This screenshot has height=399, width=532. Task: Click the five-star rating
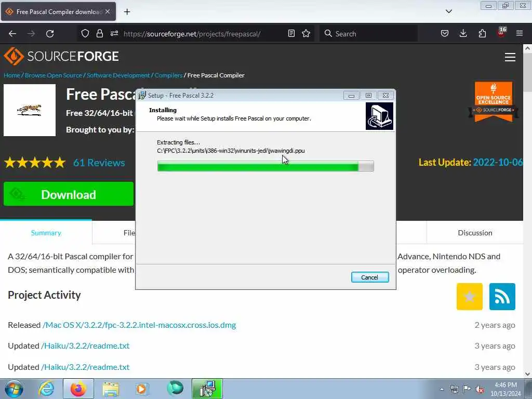(x=35, y=163)
